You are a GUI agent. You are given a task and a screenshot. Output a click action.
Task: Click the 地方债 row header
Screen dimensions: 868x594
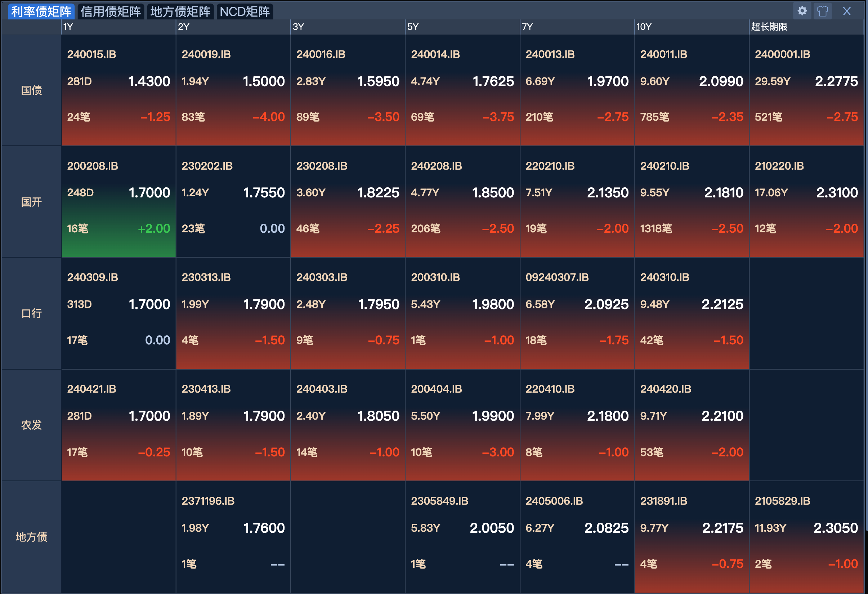pyautogui.click(x=31, y=537)
